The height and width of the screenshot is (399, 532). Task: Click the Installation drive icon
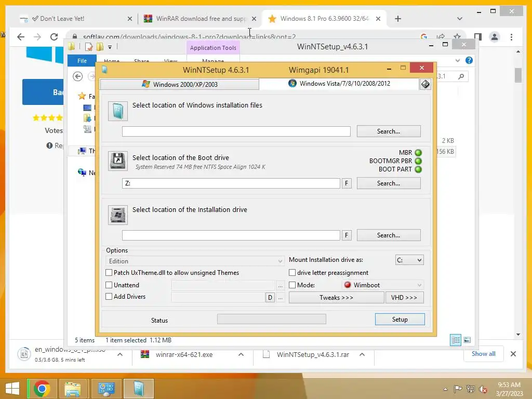coord(118,215)
